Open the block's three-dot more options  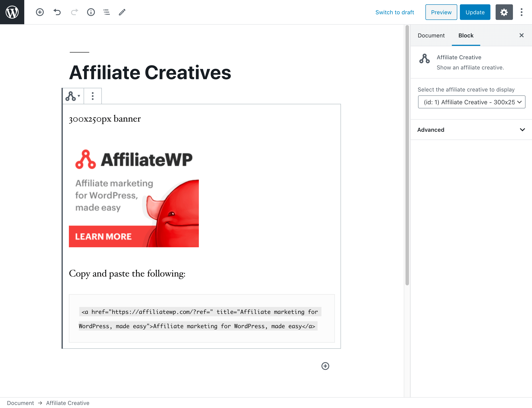point(93,96)
